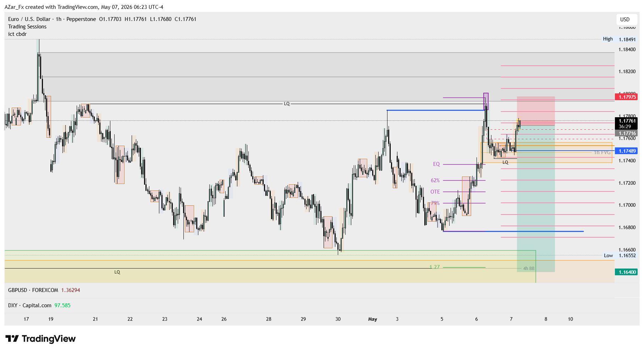
Task: Click the open value O1.17703
Action: coord(110,19)
